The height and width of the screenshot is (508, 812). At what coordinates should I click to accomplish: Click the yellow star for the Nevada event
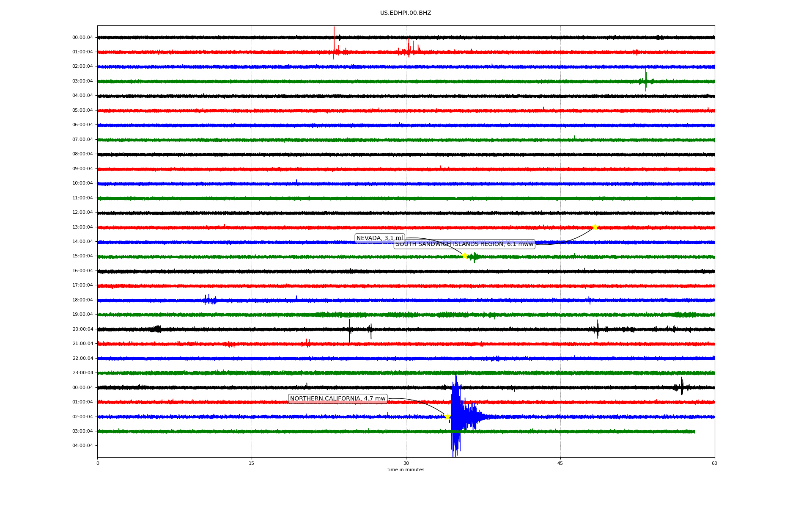(x=465, y=256)
